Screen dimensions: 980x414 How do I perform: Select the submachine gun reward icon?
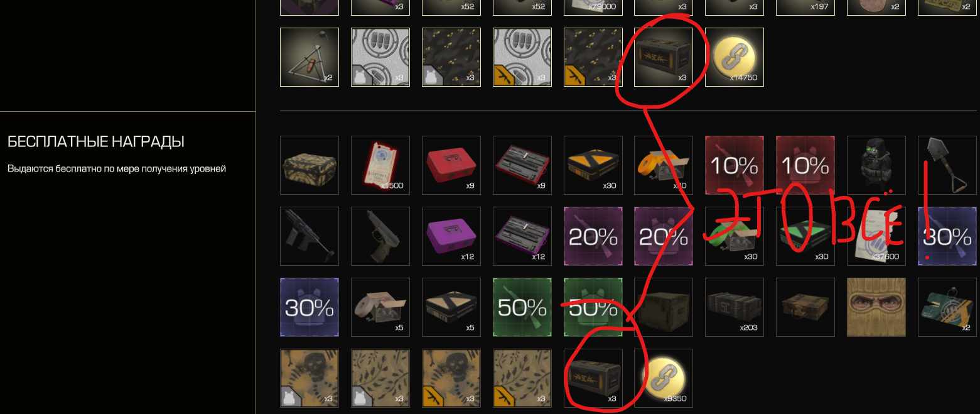(310, 236)
